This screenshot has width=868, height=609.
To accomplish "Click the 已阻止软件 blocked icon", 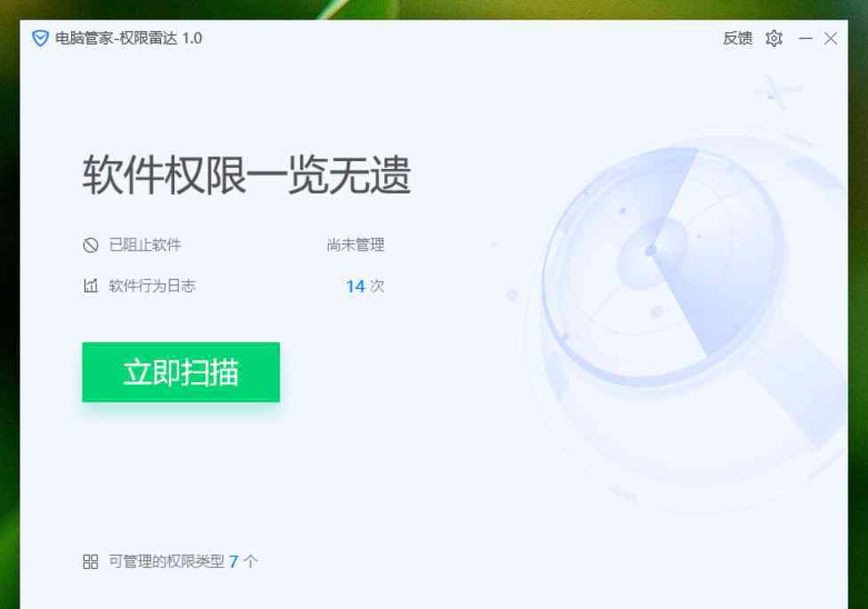I will click(91, 244).
